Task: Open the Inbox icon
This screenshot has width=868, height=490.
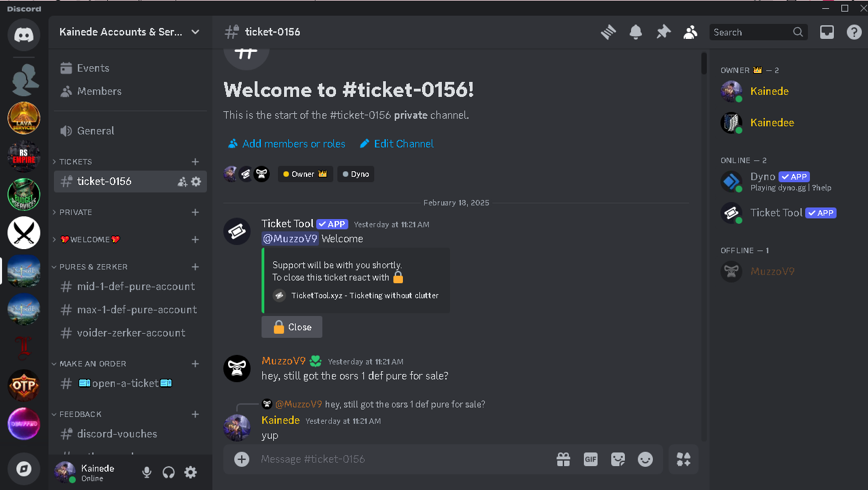Action: [x=827, y=32]
